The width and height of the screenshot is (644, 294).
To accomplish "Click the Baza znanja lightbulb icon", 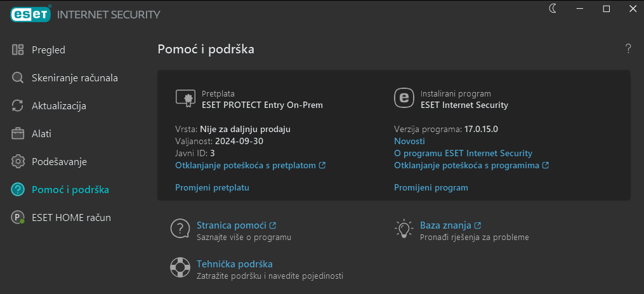I will pyautogui.click(x=404, y=229).
